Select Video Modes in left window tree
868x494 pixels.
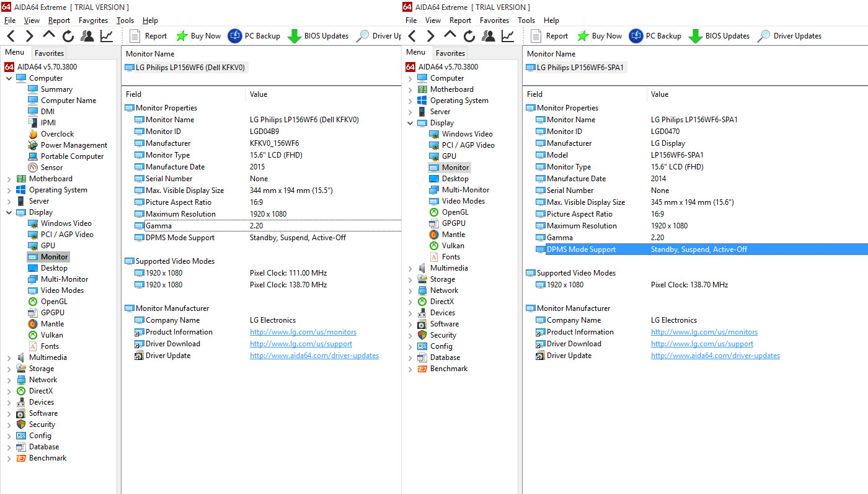62,290
